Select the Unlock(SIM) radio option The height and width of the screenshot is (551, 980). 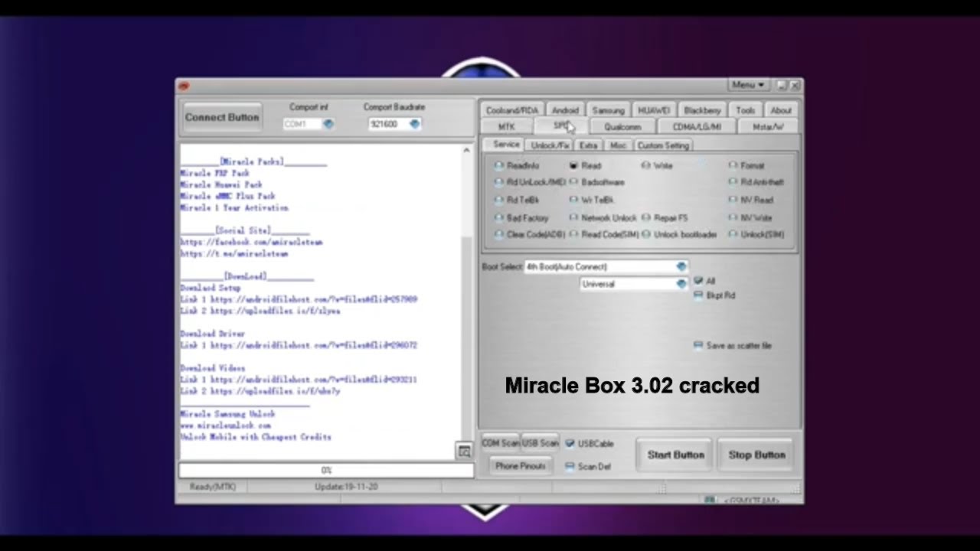(x=756, y=234)
